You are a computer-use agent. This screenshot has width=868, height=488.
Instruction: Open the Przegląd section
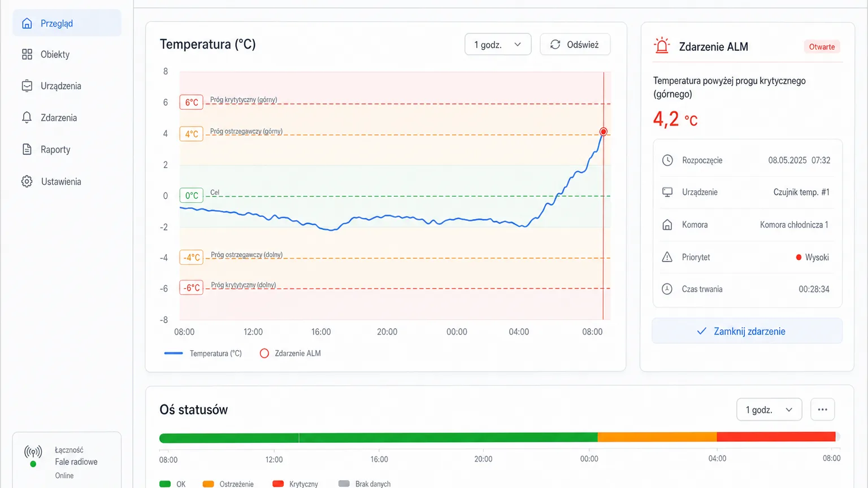point(67,23)
